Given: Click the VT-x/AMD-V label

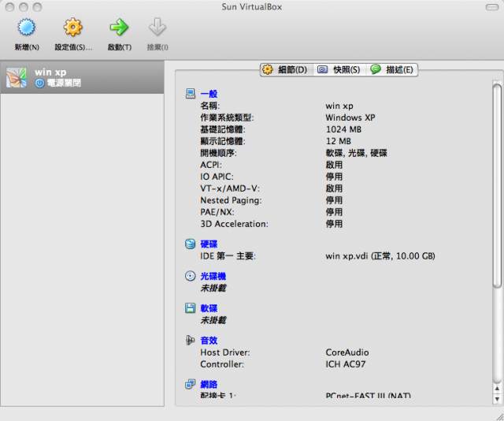Looking at the screenshot, I should click(230, 188).
